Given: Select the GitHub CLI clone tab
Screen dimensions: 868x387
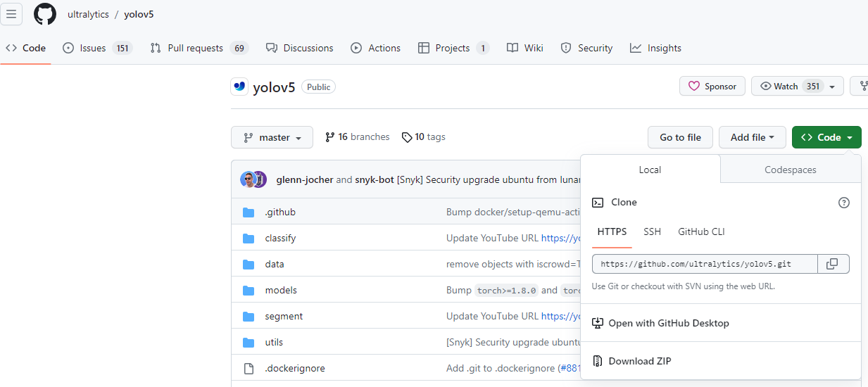Looking at the screenshot, I should coord(701,231).
